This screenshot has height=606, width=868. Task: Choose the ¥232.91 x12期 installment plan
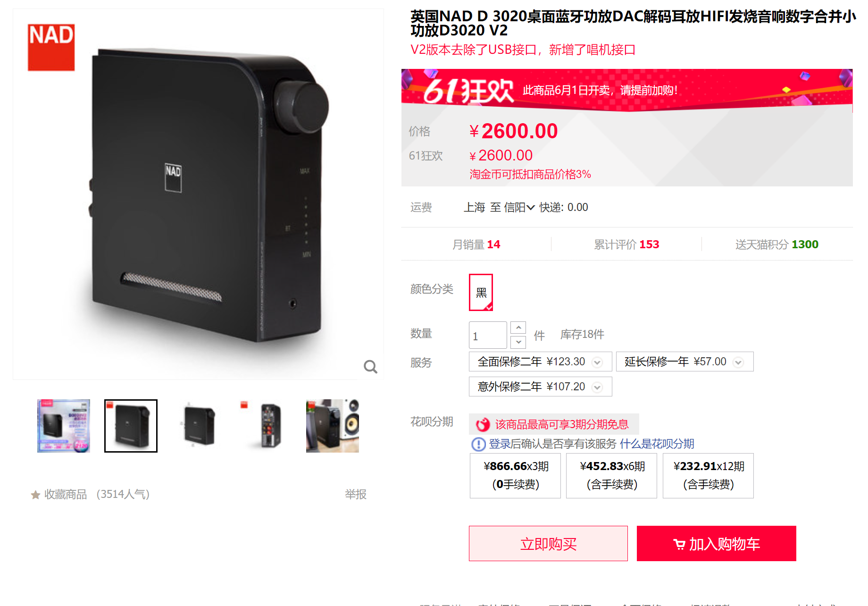[x=708, y=475]
